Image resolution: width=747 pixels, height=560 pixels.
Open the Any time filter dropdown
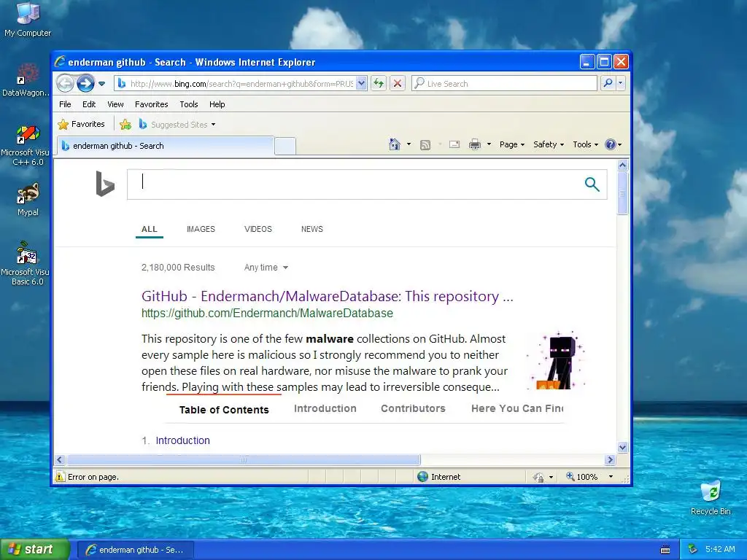266,268
